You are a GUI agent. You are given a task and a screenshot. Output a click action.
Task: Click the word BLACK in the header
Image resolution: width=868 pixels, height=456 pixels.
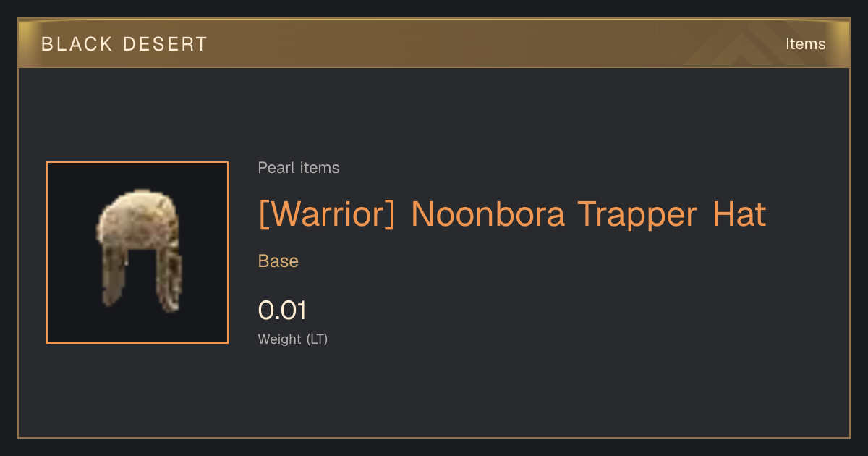(x=77, y=44)
